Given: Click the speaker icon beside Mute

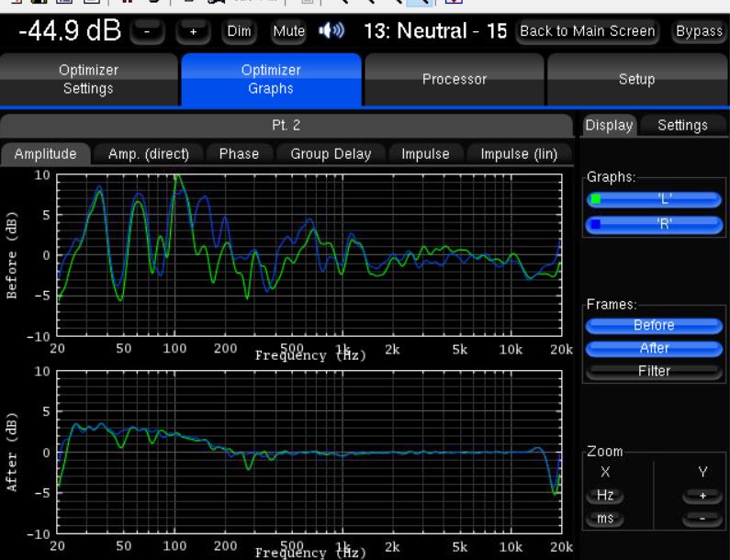Looking at the screenshot, I should (330, 31).
